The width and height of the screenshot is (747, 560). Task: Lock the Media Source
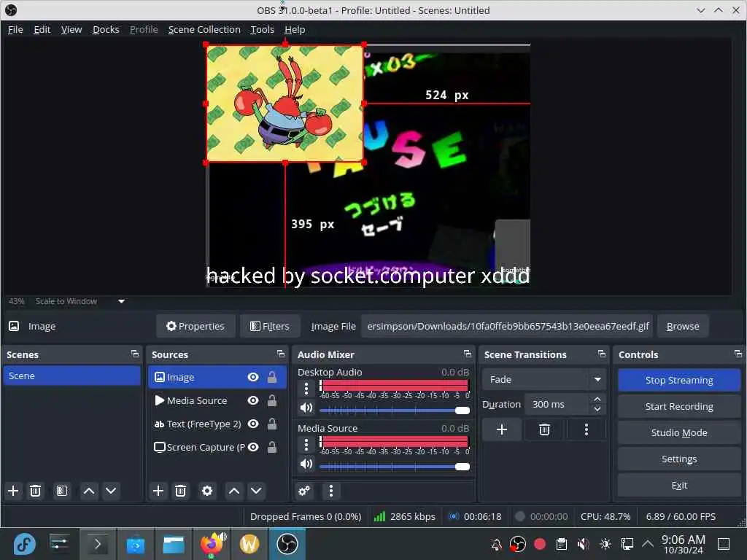[272, 400]
